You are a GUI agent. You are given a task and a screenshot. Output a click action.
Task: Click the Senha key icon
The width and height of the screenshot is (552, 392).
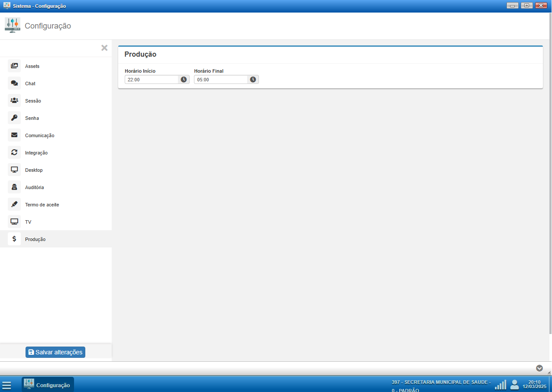point(14,118)
